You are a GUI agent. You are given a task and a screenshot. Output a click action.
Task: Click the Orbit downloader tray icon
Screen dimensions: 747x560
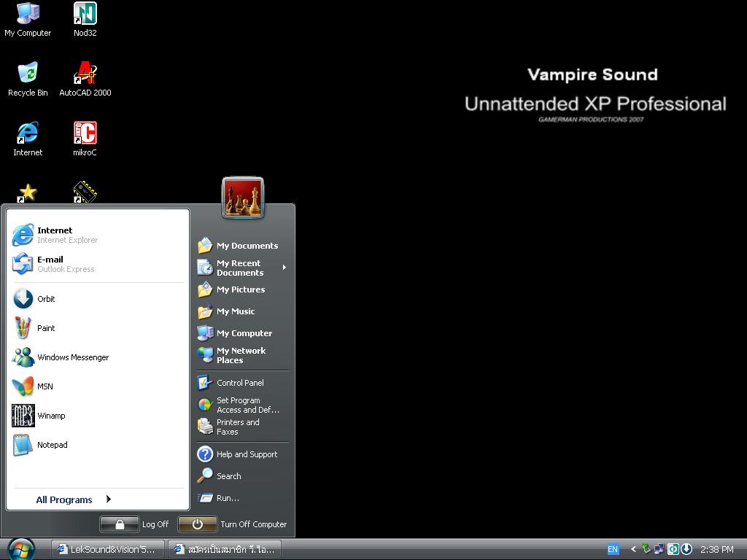coord(686,550)
